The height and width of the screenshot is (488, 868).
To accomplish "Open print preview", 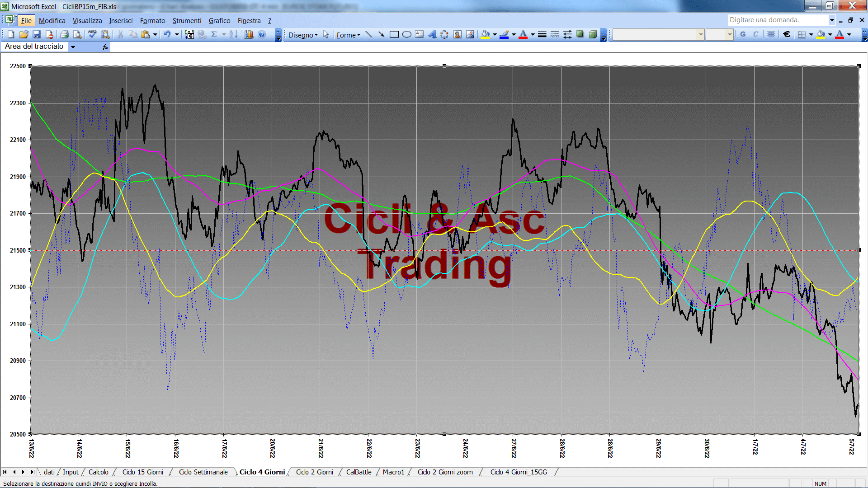I will click(x=77, y=35).
